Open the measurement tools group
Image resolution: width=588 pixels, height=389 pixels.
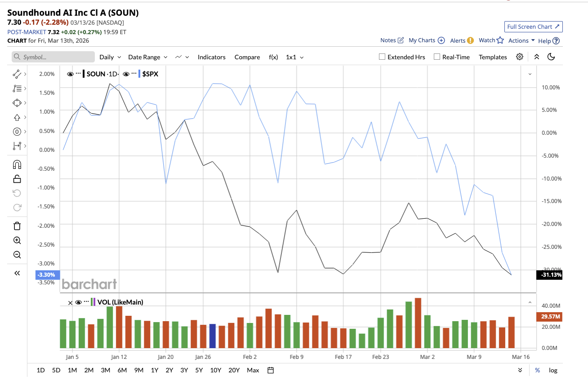[17, 146]
